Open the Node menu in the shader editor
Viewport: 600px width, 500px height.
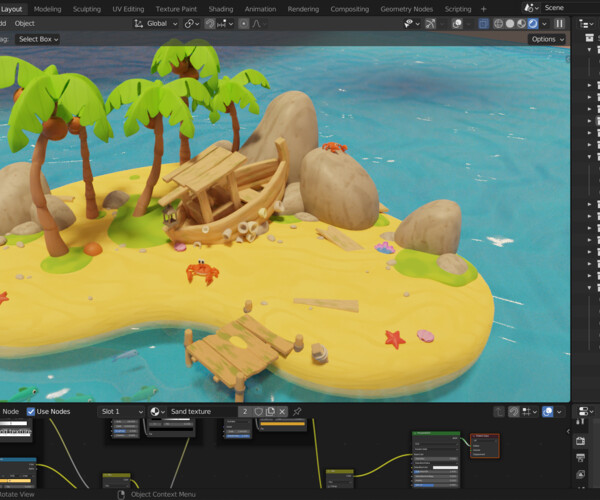[10, 412]
